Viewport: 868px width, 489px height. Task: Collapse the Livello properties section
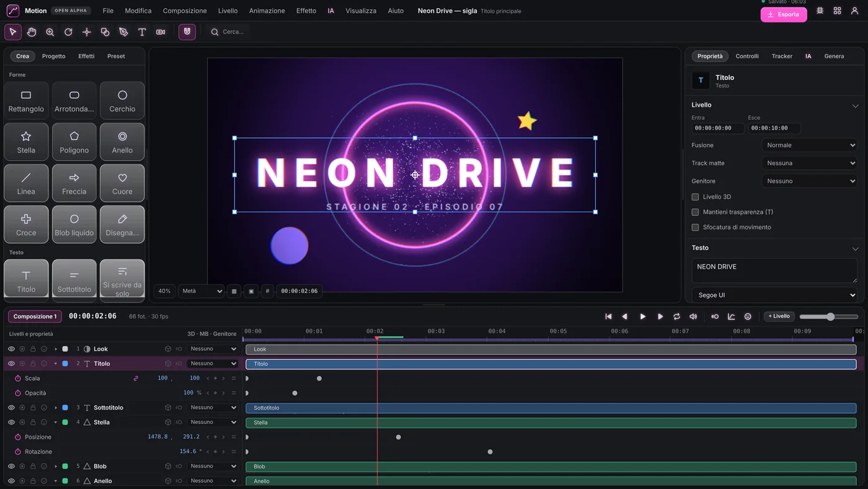coord(855,105)
